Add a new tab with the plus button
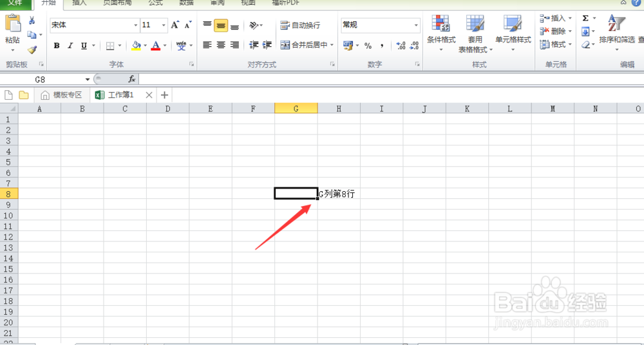This screenshot has height=345, width=644. coord(164,95)
